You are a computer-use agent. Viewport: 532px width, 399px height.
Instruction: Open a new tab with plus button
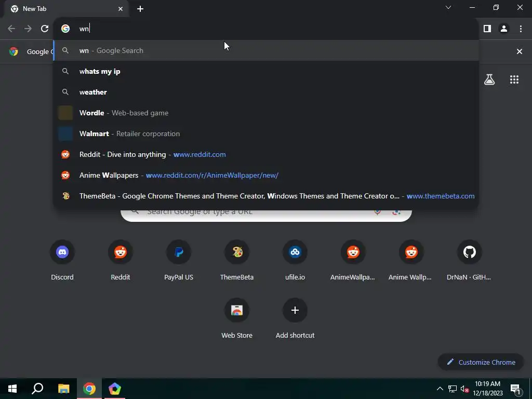[x=140, y=9]
